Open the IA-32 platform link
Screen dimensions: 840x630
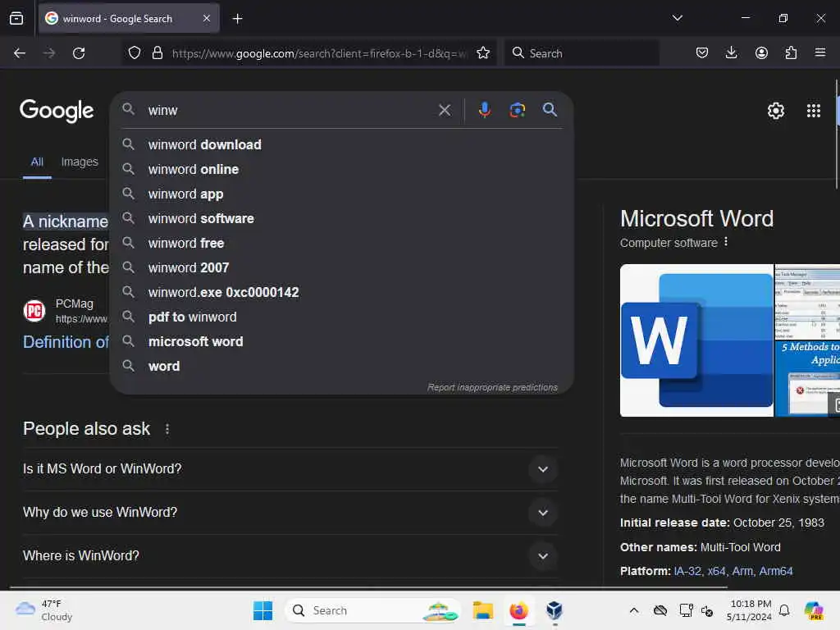pyautogui.click(x=687, y=571)
